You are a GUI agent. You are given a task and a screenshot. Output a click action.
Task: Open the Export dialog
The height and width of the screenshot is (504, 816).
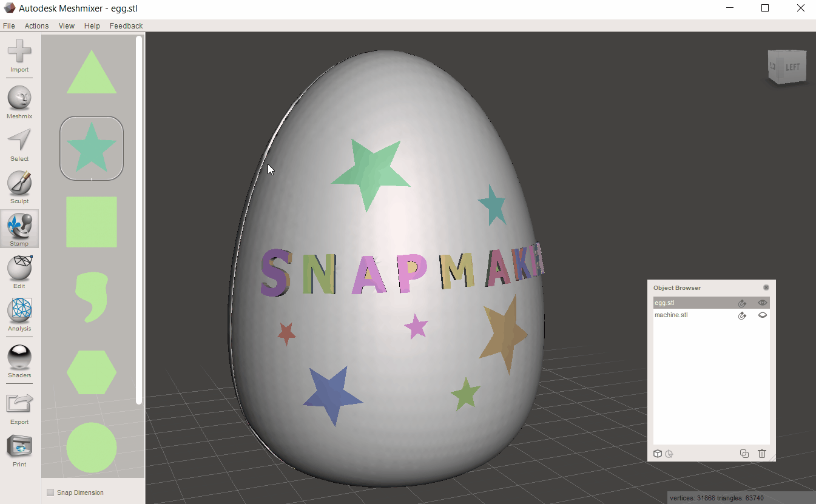point(19,408)
